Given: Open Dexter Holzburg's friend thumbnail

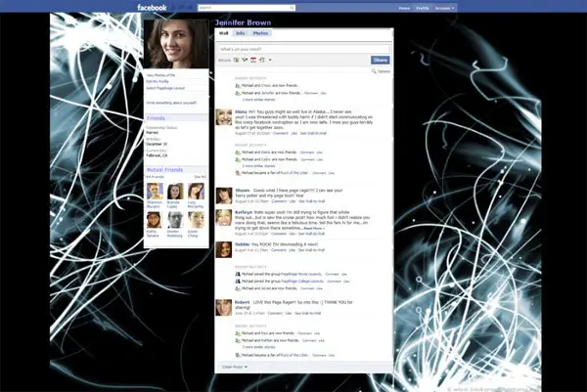Looking at the screenshot, I should 175,220.
